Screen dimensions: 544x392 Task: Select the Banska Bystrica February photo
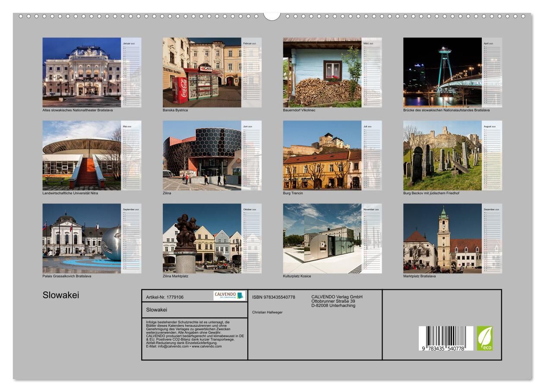pyautogui.click(x=202, y=72)
